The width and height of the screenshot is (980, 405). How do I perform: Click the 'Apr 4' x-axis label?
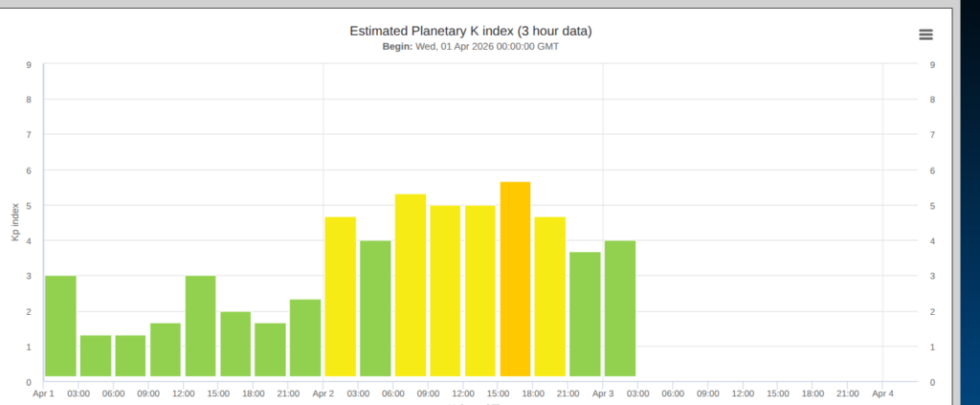[x=882, y=393]
